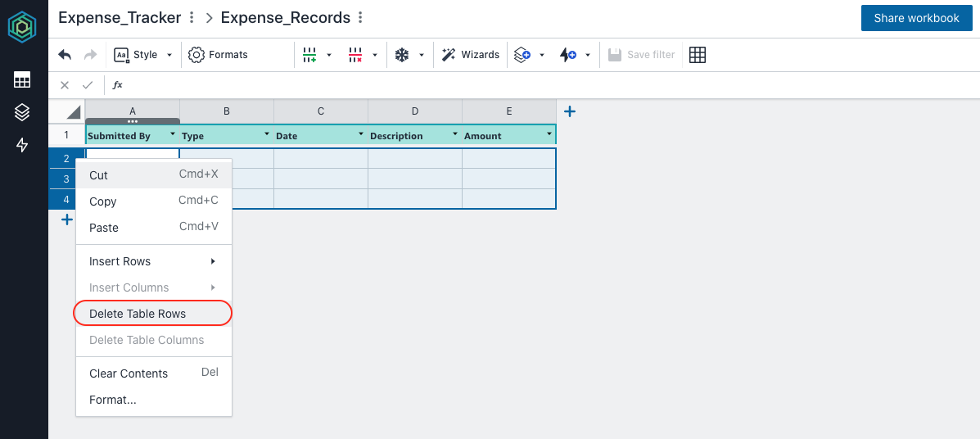Open Description column filter dropdown
980x439 pixels.
(455, 134)
